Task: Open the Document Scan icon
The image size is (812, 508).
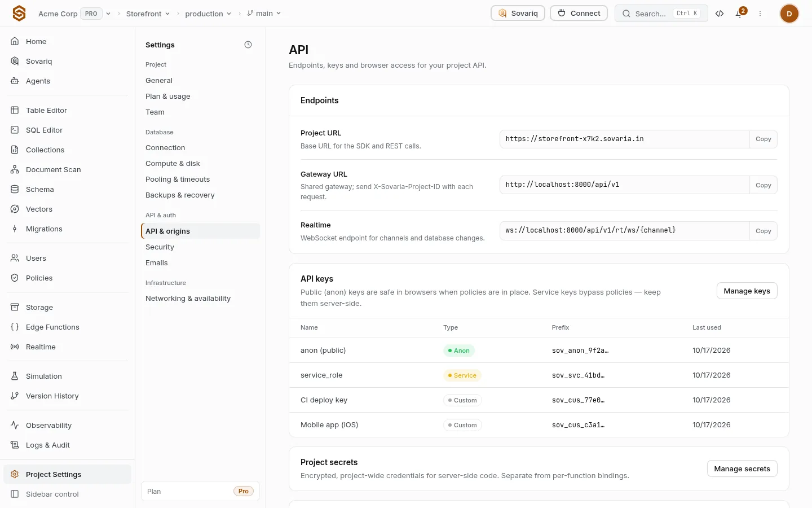Action: pos(15,169)
